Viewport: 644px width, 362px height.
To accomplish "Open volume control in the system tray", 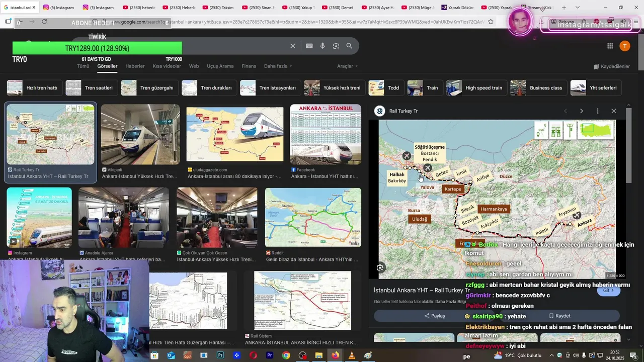I will [x=575, y=355].
